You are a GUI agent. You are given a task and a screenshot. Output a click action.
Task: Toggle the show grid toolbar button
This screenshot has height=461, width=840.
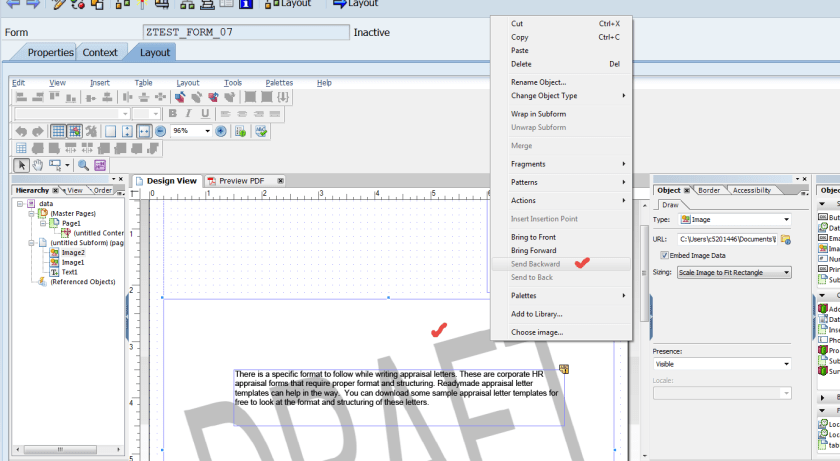click(x=58, y=131)
